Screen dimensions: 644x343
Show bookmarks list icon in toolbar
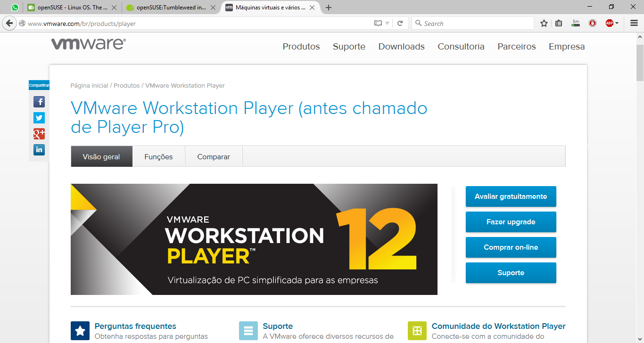559,23
